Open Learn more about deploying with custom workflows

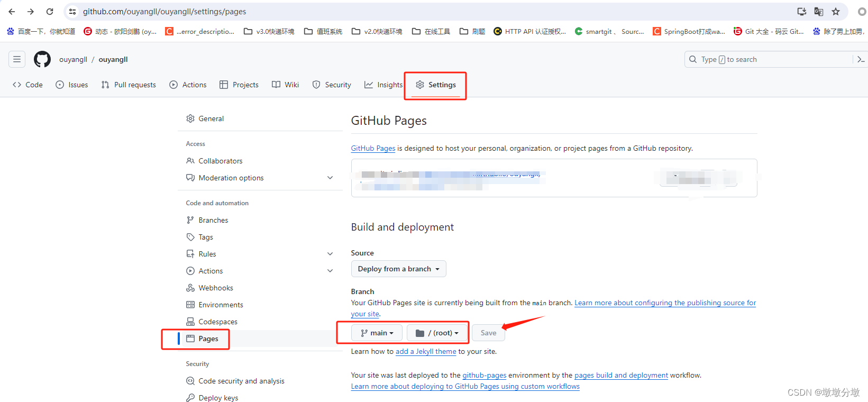point(465,386)
